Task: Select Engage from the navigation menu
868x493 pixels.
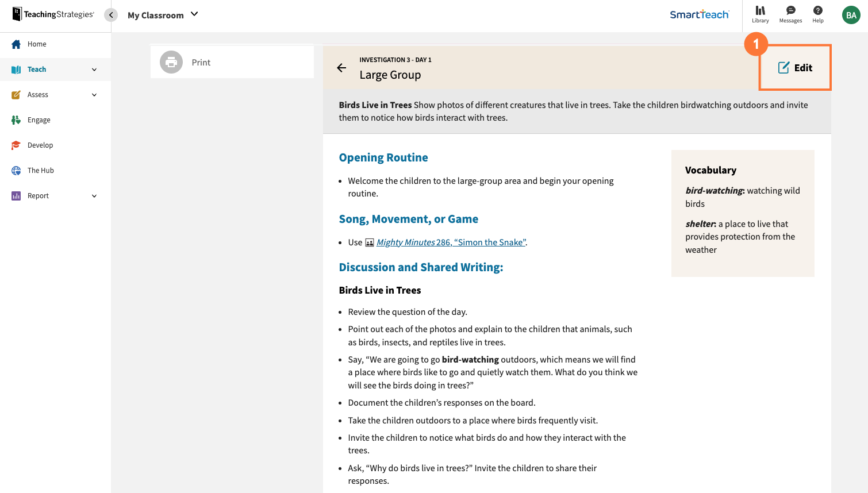Action: (x=39, y=120)
